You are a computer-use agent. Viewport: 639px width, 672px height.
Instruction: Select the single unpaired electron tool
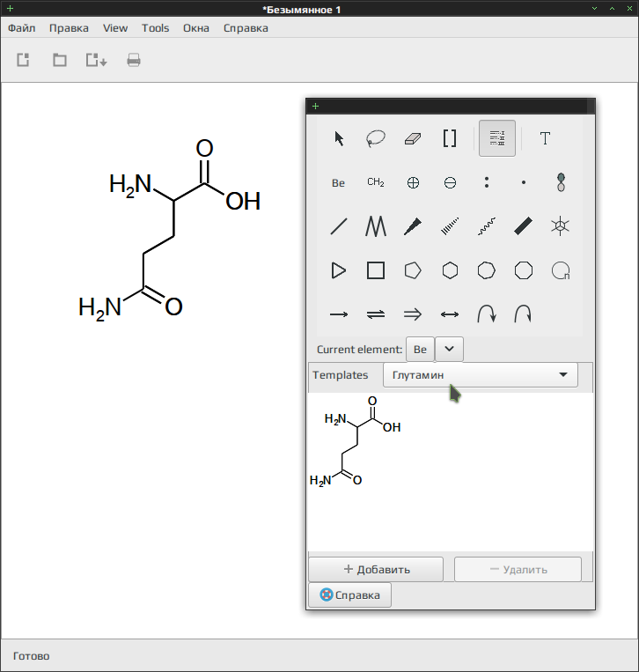pyautogui.click(x=524, y=182)
